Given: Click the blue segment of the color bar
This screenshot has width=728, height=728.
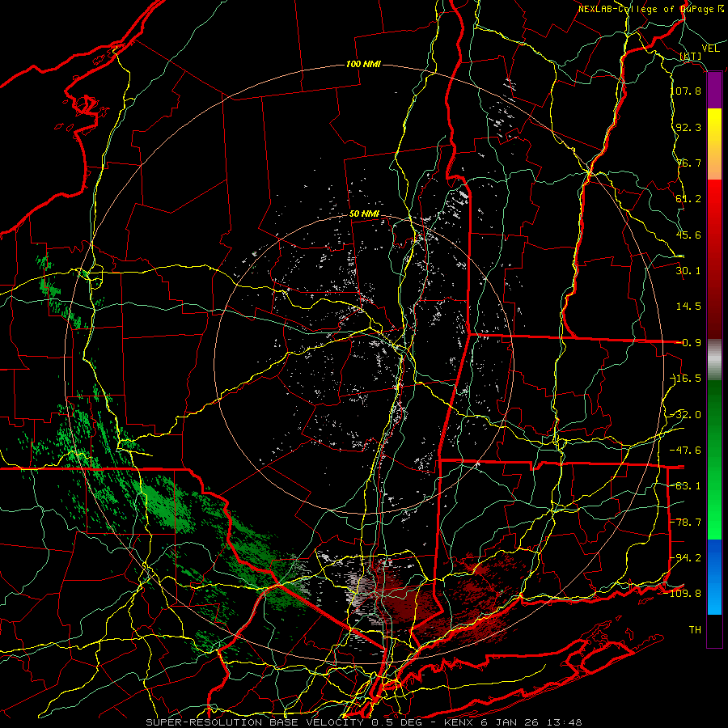Looking at the screenshot, I should pyautogui.click(x=714, y=577).
